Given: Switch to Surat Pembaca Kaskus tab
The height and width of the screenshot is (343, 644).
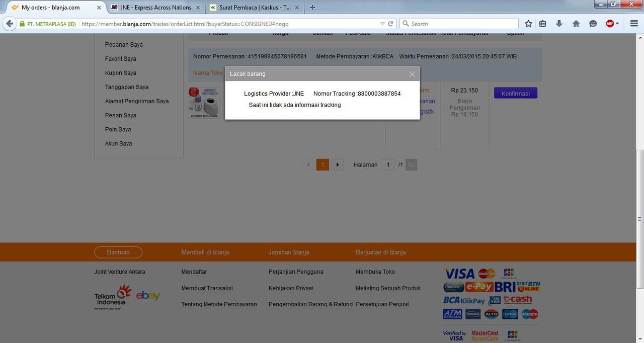Looking at the screenshot, I should (x=255, y=8).
